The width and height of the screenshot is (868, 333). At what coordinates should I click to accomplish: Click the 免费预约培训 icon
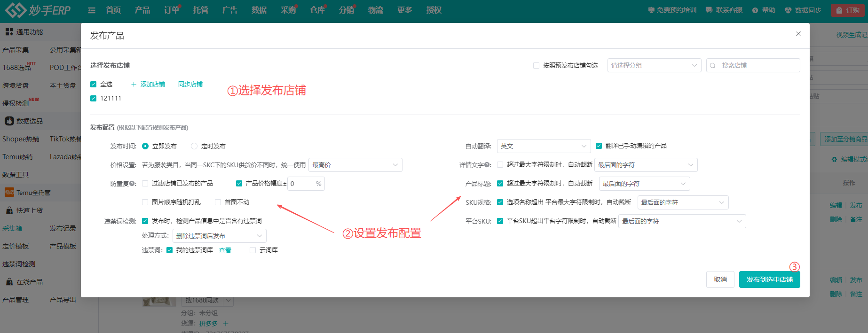click(x=651, y=10)
